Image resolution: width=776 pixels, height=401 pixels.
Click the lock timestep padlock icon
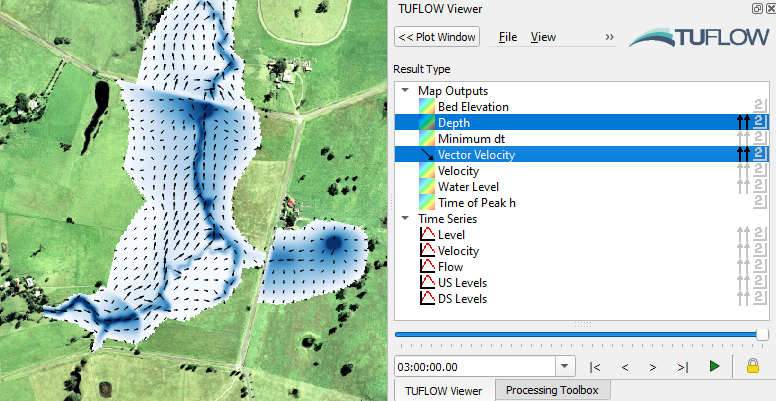pyautogui.click(x=752, y=367)
